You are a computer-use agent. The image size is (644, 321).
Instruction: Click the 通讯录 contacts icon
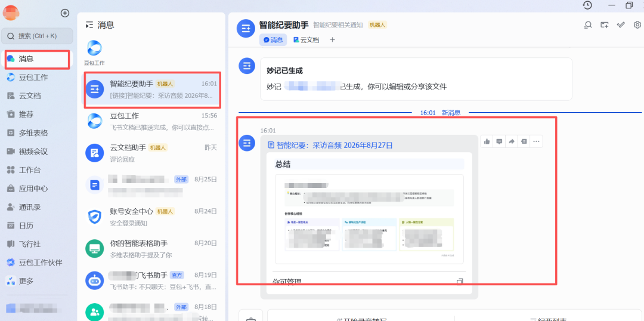[x=11, y=207]
